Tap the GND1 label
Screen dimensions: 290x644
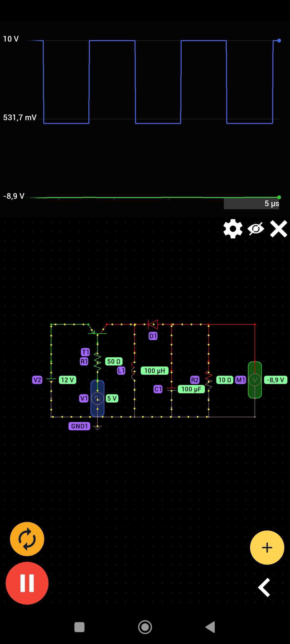[x=79, y=426]
